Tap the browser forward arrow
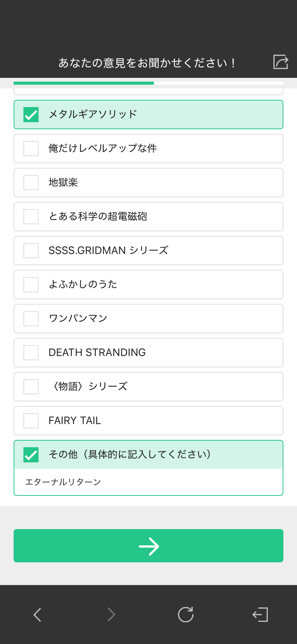Screen dimensions: 297x644 pos(111,615)
